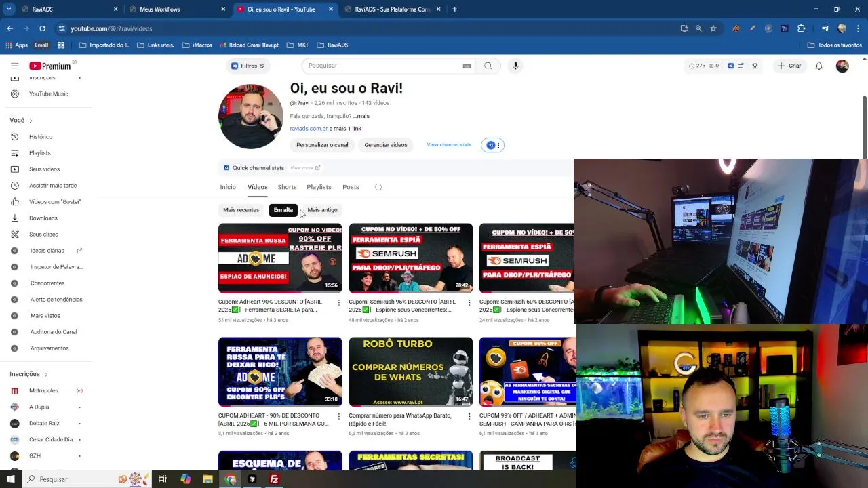Viewport: 868px width, 488px height.
Task: Open the Windows Start menu
Action: (10, 479)
